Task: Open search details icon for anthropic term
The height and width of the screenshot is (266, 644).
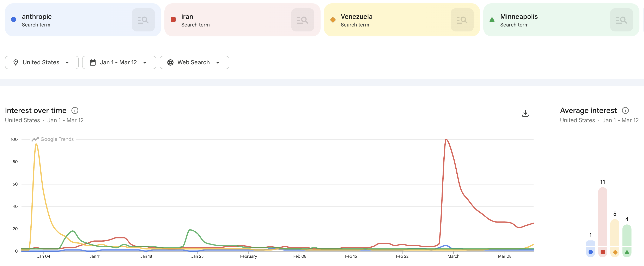Action: (143, 20)
